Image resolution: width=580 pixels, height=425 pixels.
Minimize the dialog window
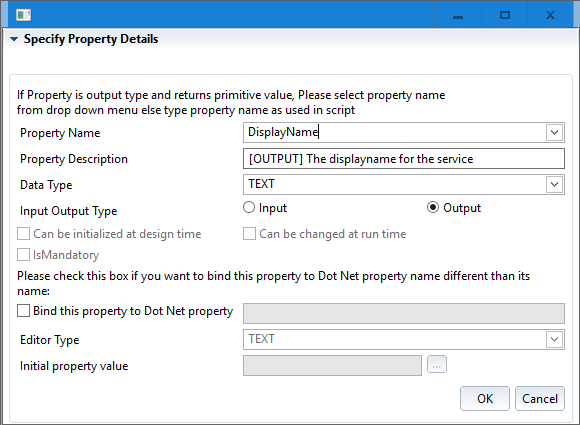pyautogui.click(x=458, y=15)
